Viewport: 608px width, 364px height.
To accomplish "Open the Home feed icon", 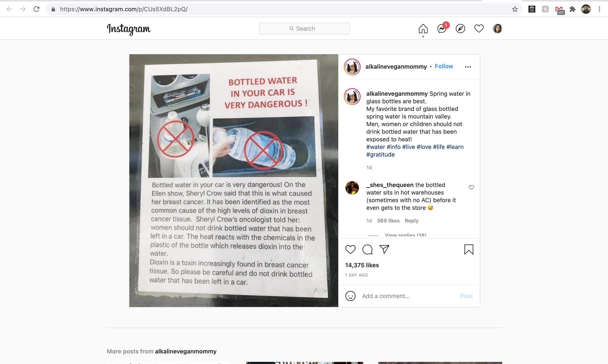I will coord(423,29).
